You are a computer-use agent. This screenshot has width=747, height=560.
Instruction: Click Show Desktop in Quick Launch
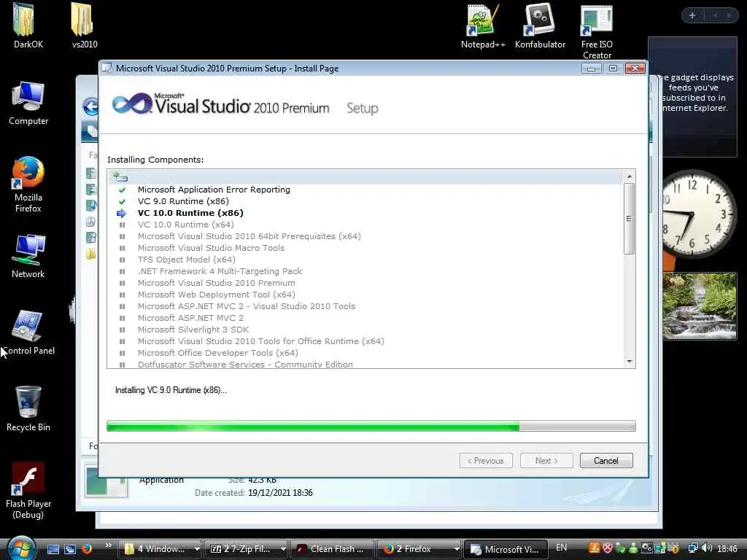53,549
